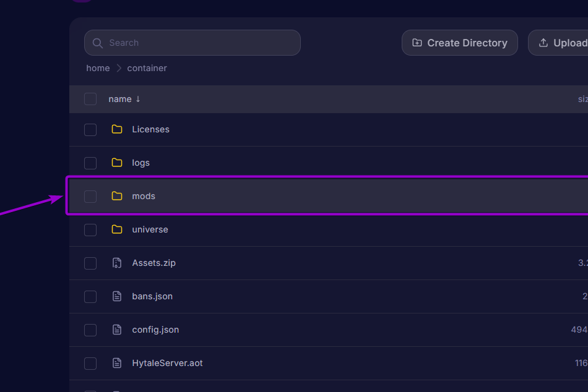Viewport: 588px width, 392px height.
Task: Click the folder icon beside Licenses
Action: pyautogui.click(x=117, y=129)
